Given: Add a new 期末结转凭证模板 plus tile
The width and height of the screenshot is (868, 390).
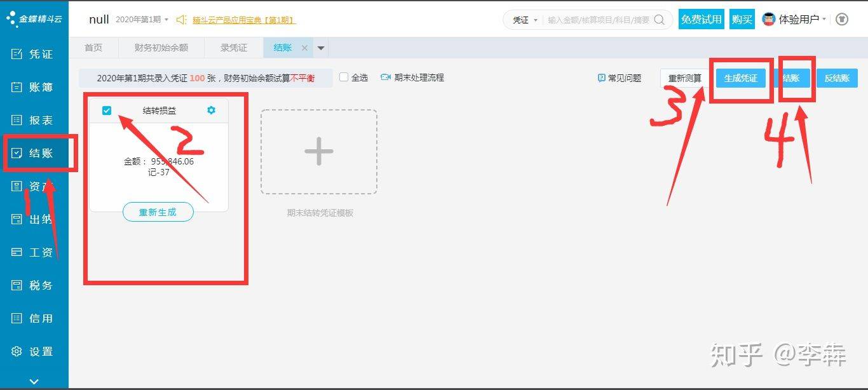Looking at the screenshot, I should (x=318, y=152).
